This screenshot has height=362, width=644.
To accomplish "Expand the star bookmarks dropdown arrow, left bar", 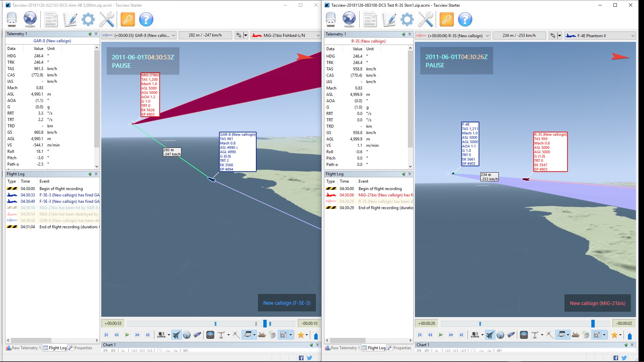I will click(307, 335).
